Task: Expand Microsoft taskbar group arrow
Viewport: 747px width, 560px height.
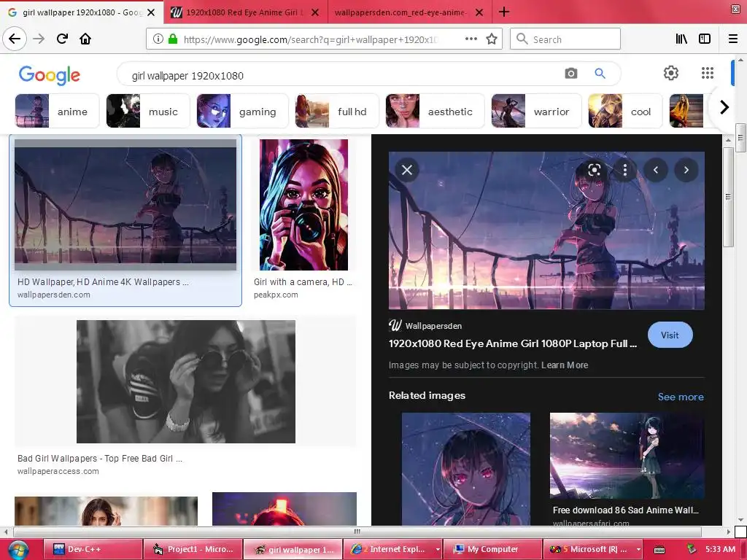Action: point(638,550)
